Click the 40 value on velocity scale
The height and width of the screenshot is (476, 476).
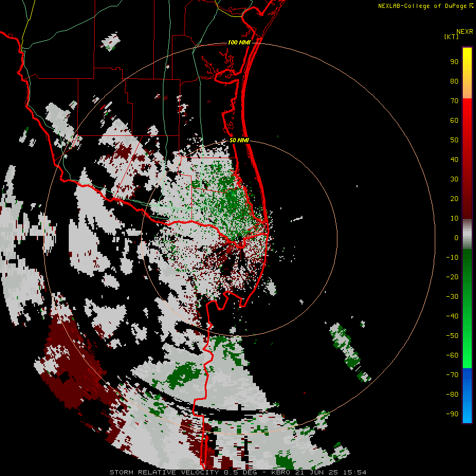coord(454,160)
